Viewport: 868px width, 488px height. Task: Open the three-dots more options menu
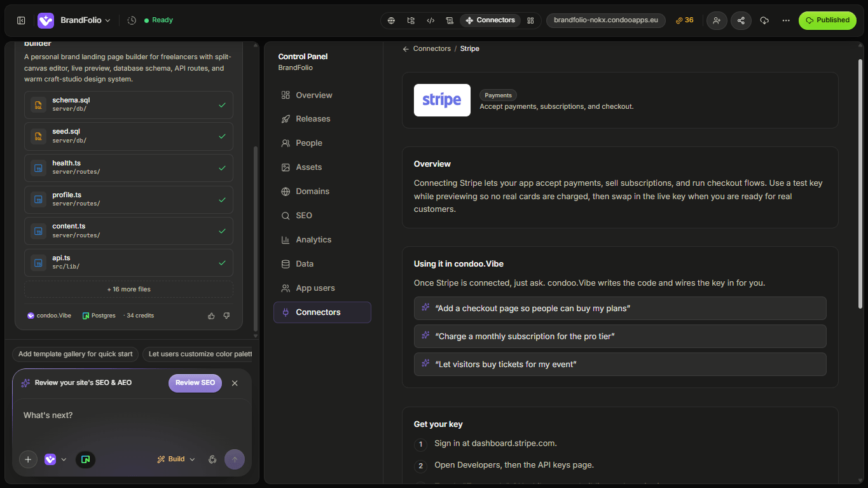[786, 20]
